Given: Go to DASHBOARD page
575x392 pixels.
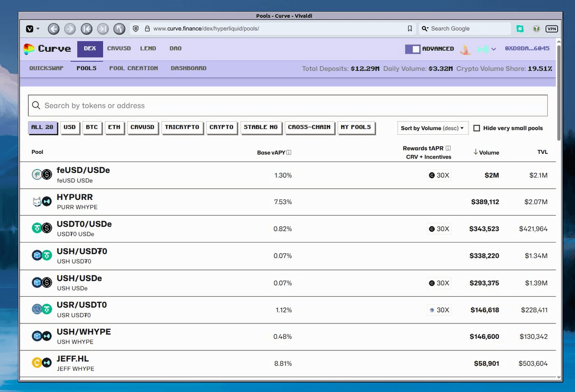Looking at the screenshot, I should point(189,69).
